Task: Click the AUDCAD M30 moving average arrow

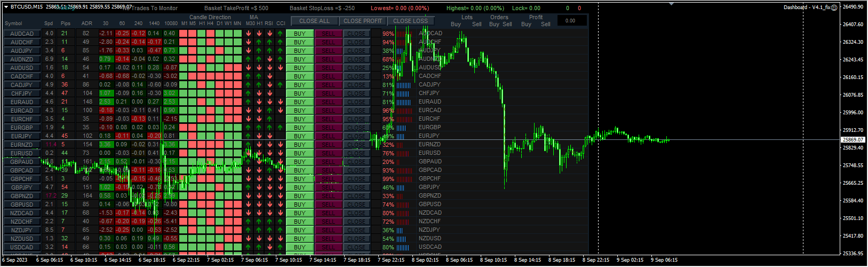Action: [249, 34]
